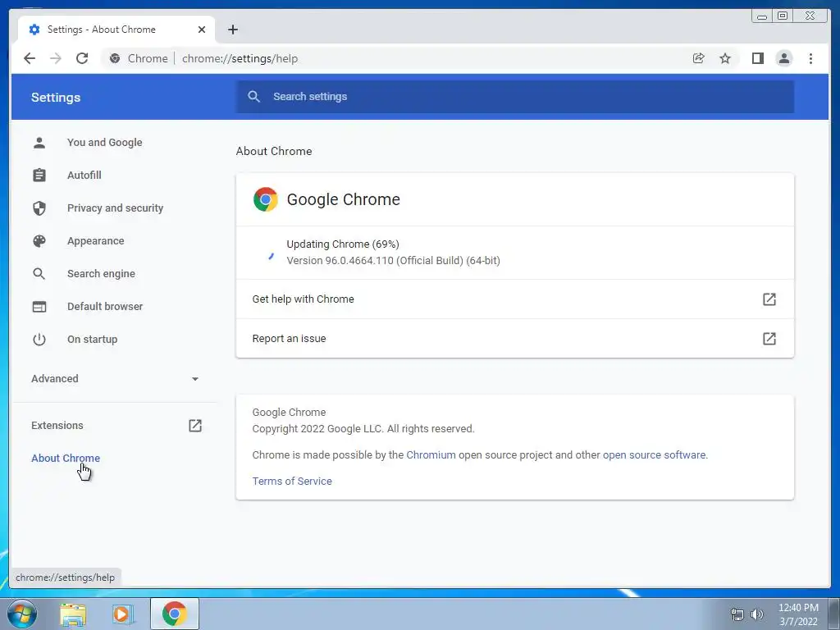Launch Windows Media Player from taskbar
The height and width of the screenshot is (630, 840).
[123, 614]
